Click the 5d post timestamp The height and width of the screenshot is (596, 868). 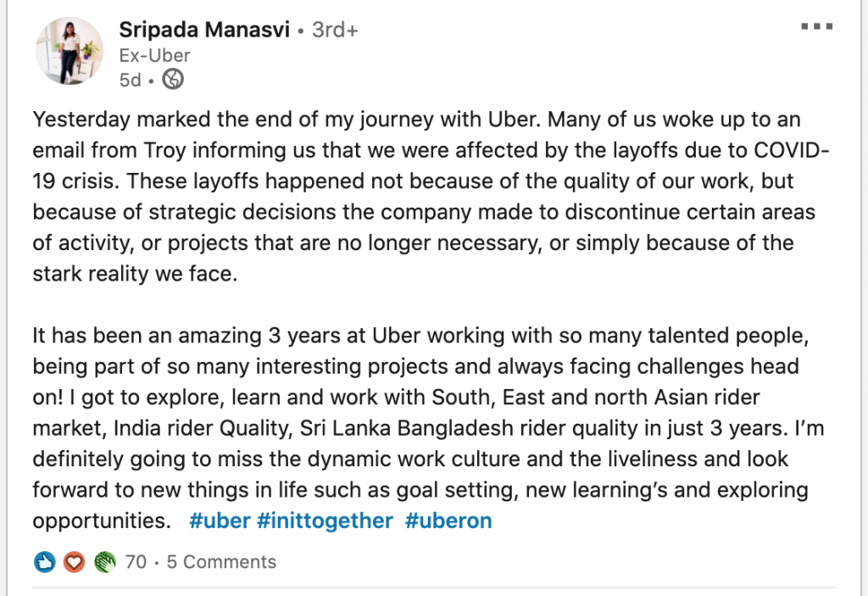130,81
